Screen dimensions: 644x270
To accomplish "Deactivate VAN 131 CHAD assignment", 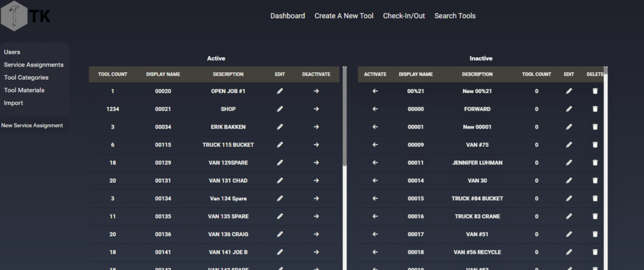I will [316, 181].
